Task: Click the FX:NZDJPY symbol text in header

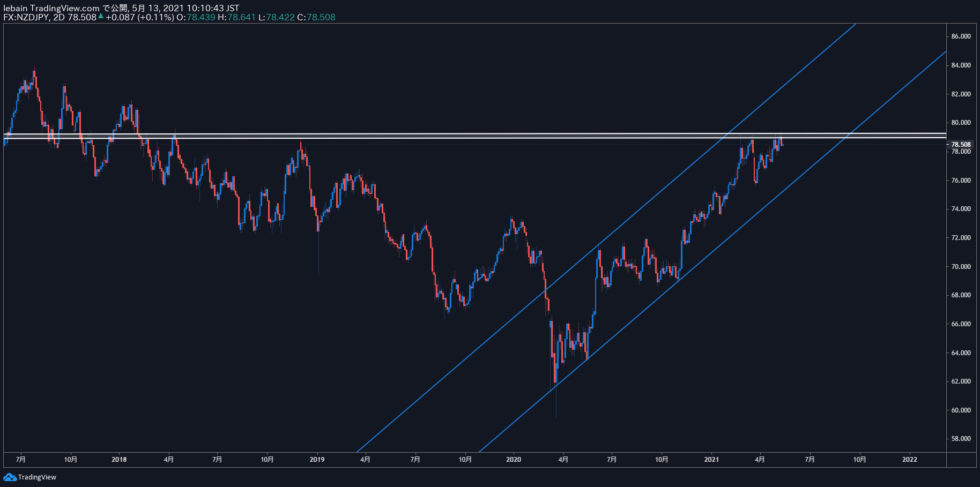Action: 26,17
